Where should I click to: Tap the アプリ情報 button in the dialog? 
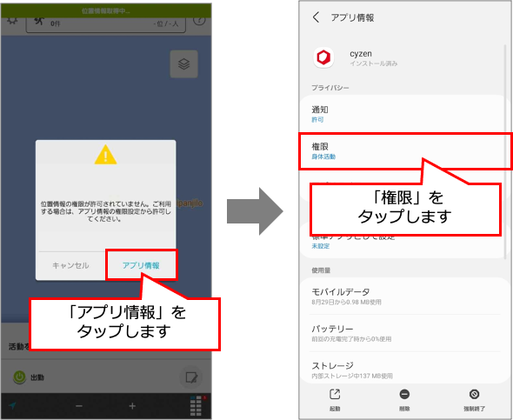141,265
